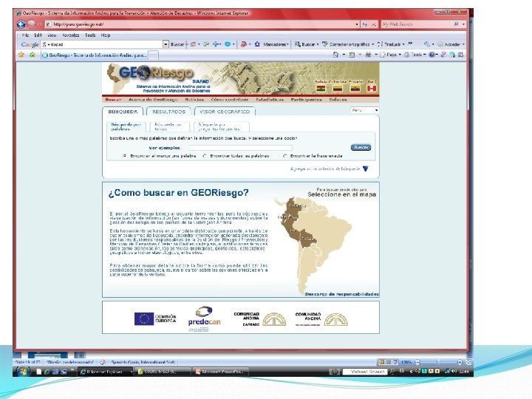Click Colombia on the South America map
This screenshot has height=399, width=532.
click(x=294, y=208)
